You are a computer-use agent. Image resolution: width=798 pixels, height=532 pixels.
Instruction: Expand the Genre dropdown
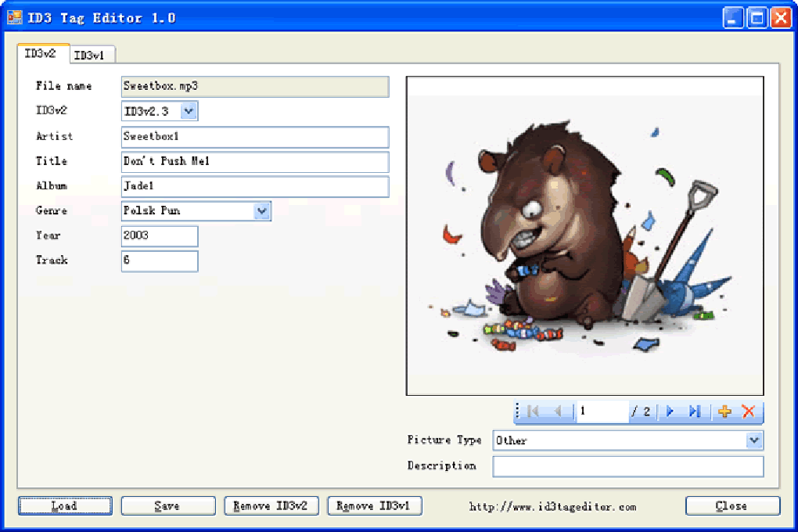tap(261, 210)
